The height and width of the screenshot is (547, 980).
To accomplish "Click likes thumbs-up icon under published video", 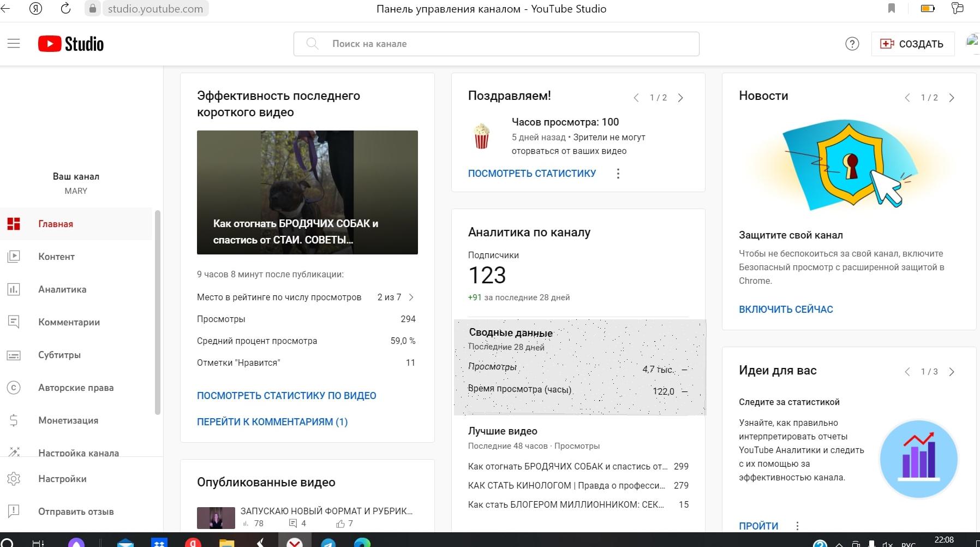I will [340, 524].
